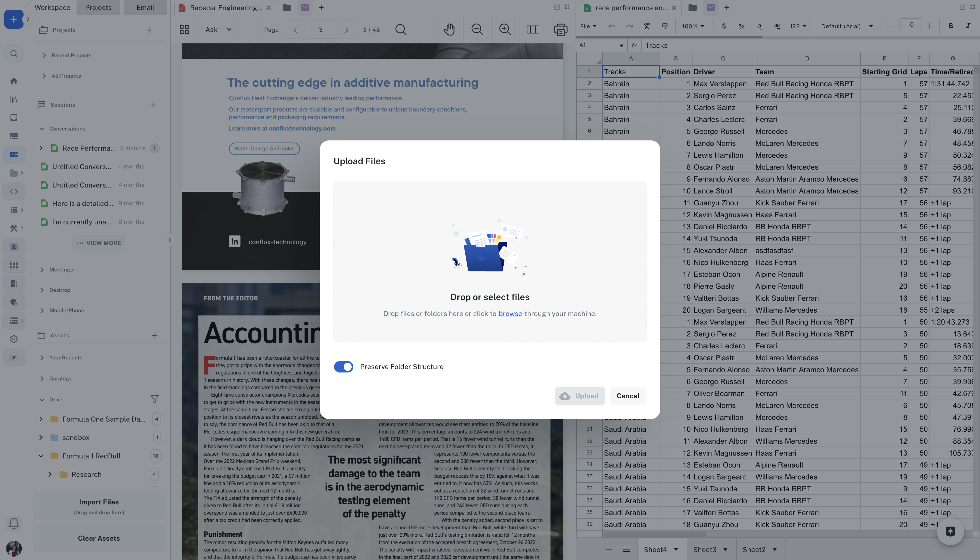Viewport: 980px width, 560px height.
Task: Click the browse link in drop area
Action: click(x=510, y=313)
